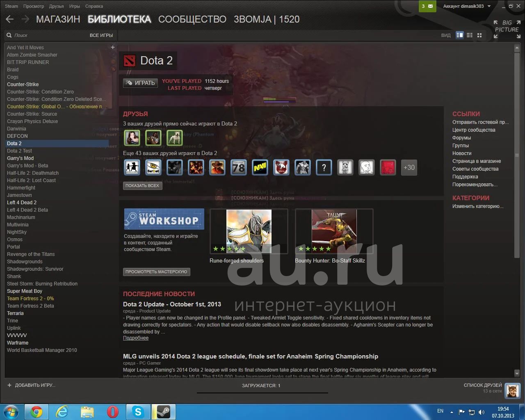Image resolution: width=525 pixels, height=420 pixels.
Task: Go back with the left arrow icon
Action: pyautogui.click(x=10, y=19)
